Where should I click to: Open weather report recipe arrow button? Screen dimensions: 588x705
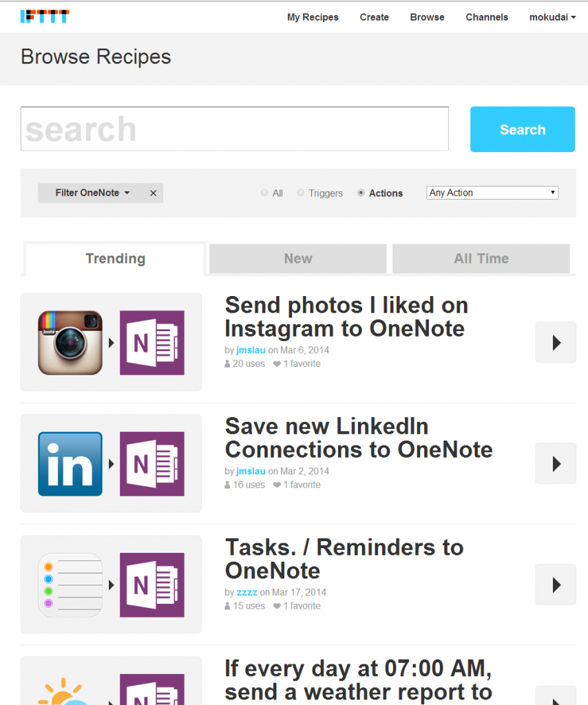tap(556, 695)
